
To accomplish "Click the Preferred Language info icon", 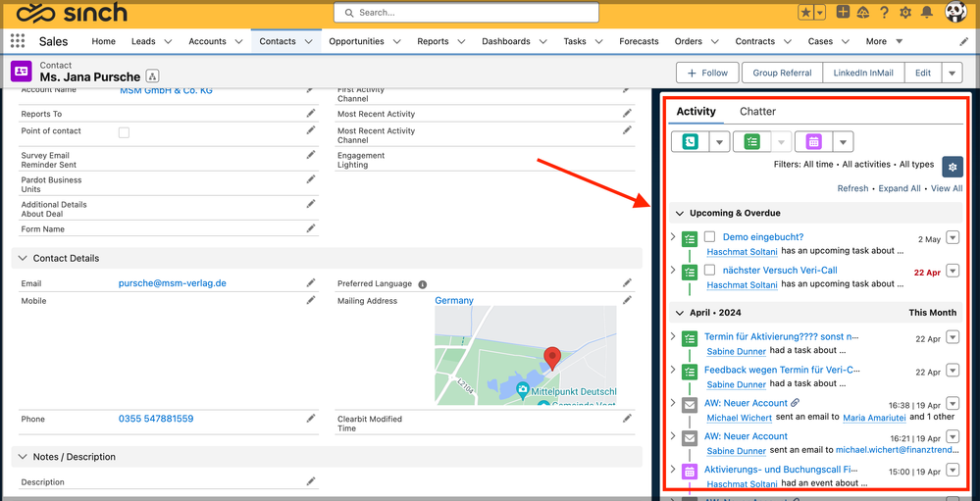I will [x=423, y=284].
